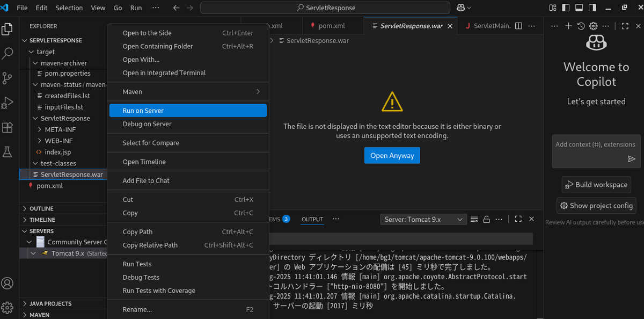The width and height of the screenshot is (644, 319).
Task: Open chat settings gear icon
Action: pos(594,26)
